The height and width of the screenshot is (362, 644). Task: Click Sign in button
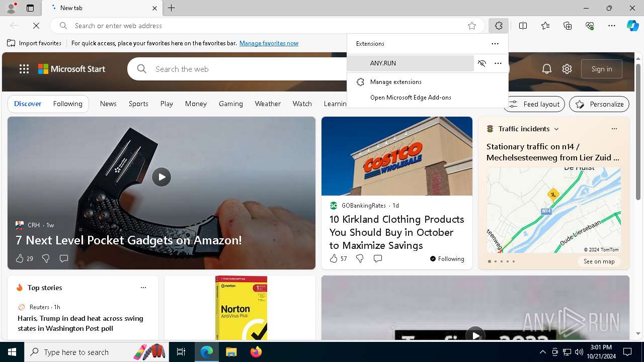coord(602,69)
